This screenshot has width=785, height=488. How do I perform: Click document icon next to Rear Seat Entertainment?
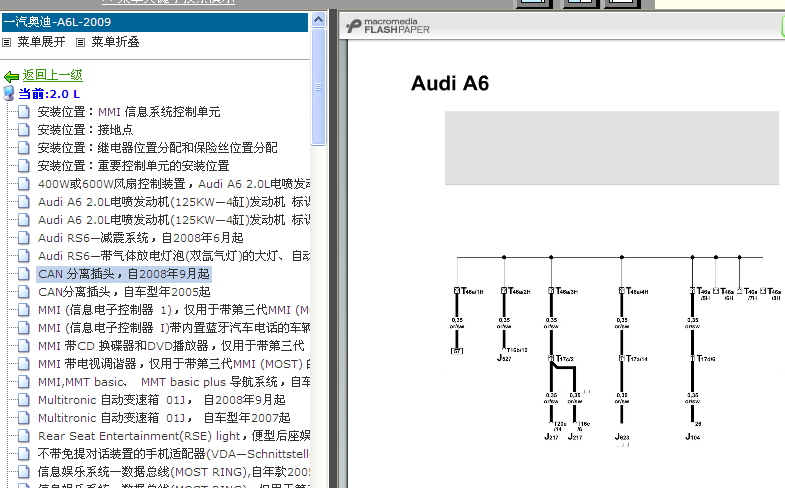23,436
